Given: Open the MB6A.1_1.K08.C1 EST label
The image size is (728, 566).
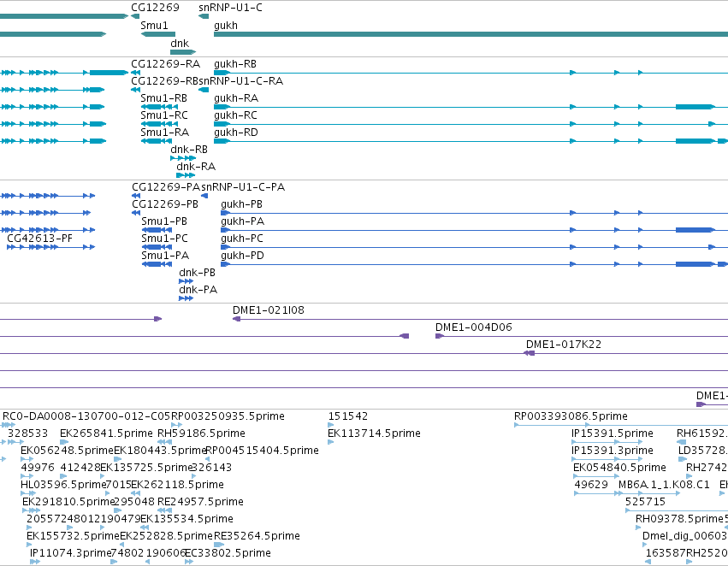Looking at the screenshot, I should pyautogui.click(x=664, y=486).
